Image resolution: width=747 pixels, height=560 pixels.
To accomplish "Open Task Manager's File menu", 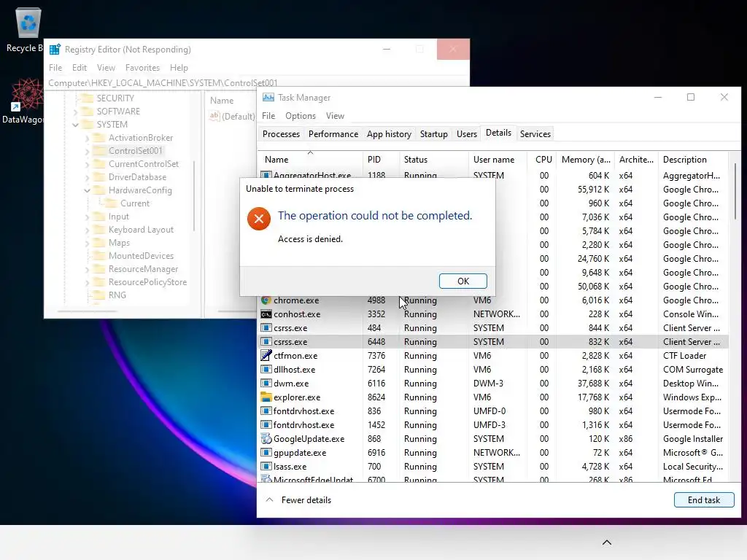I will click(x=268, y=116).
